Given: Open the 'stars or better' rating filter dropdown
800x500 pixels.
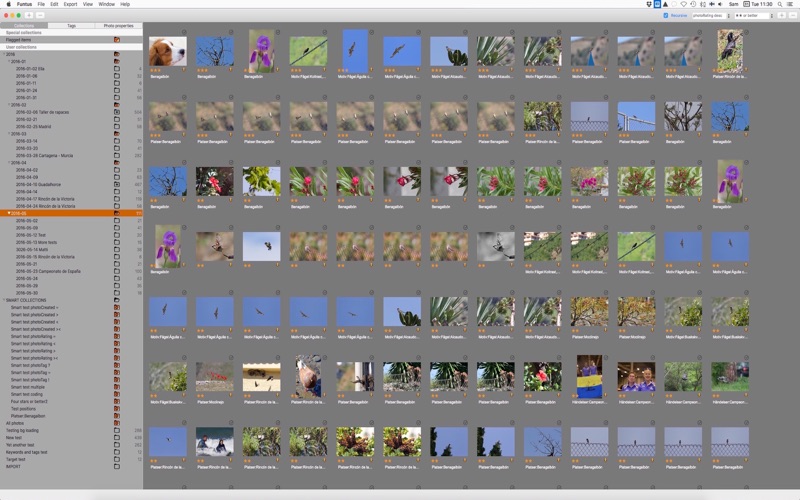Looking at the screenshot, I should click(x=754, y=15).
